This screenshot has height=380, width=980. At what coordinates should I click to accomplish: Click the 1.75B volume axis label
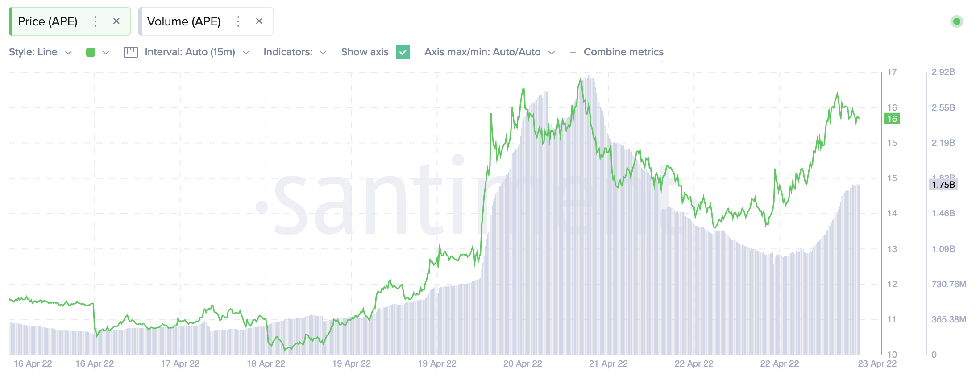(x=943, y=185)
